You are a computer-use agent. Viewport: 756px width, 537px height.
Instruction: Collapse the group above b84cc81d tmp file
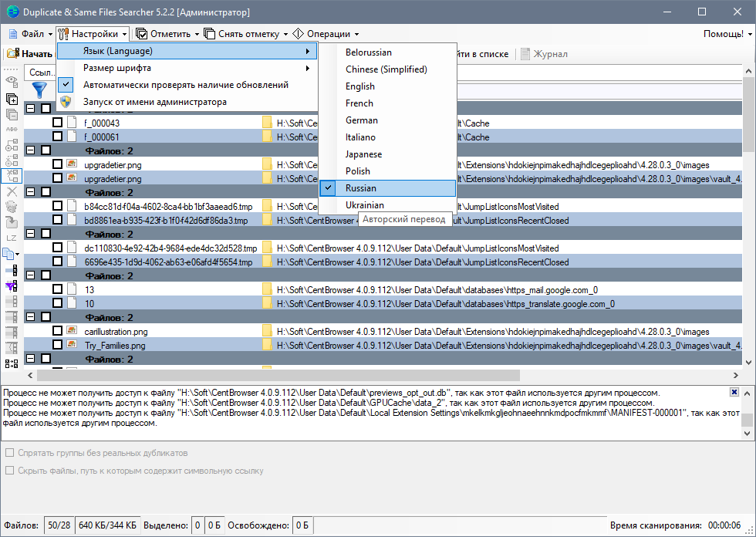[30, 192]
